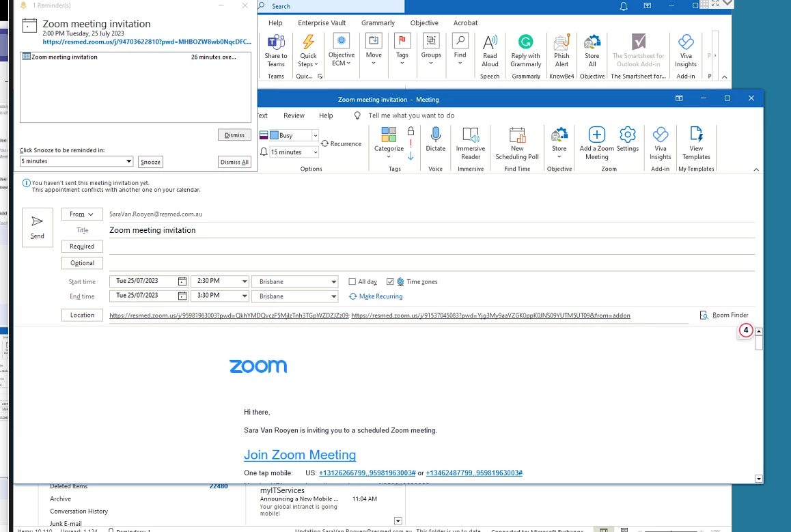Open the 2:30 PM start time dropdown
The height and width of the screenshot is (532, 791).
244,281
